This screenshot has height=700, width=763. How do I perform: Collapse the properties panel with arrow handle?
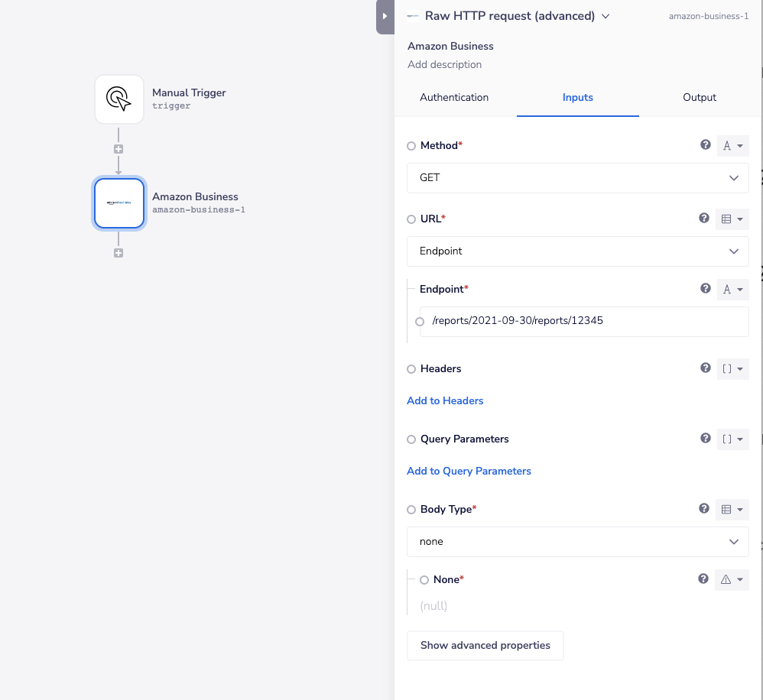pos(385,16)
